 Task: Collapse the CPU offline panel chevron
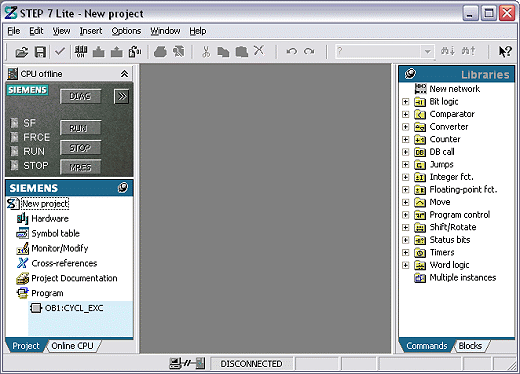(124, 74)
